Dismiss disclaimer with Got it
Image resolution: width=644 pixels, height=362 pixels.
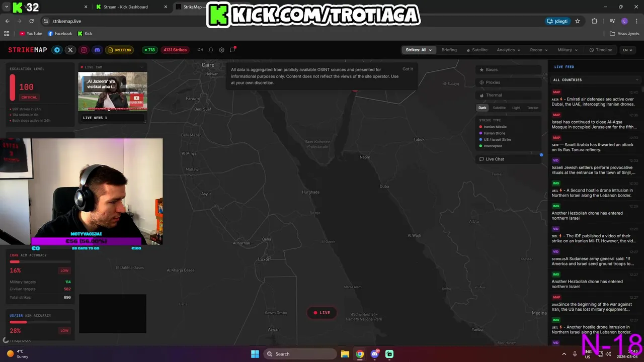click(x=408, y=69)
